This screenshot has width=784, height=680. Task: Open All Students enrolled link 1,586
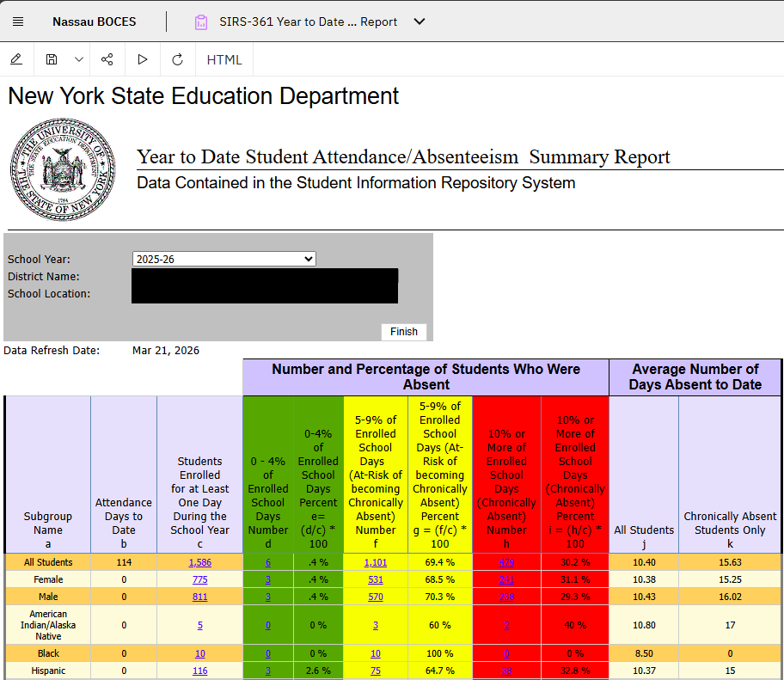tap(200, 562)
